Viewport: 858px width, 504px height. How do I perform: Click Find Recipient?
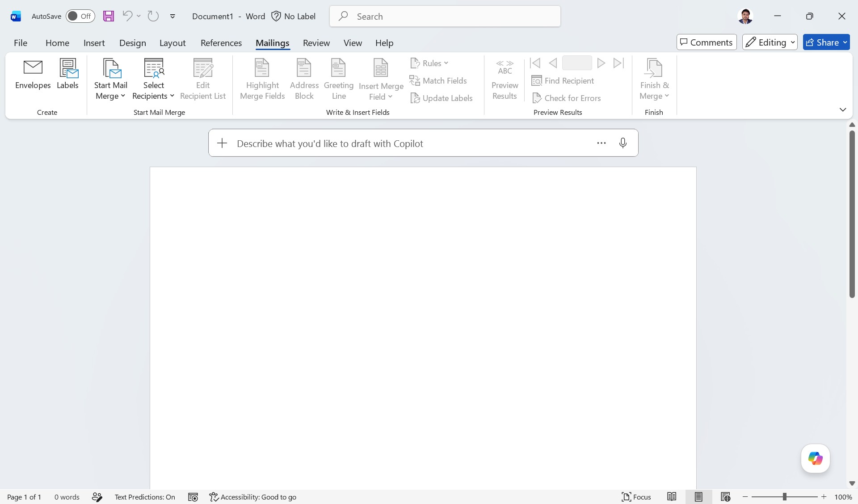pyautogui.click(x=563, y=80)
